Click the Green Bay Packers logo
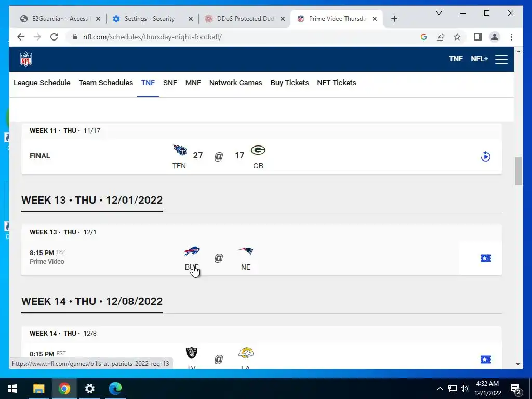Screen dimensions: 532x399 (x=258, y=150)
